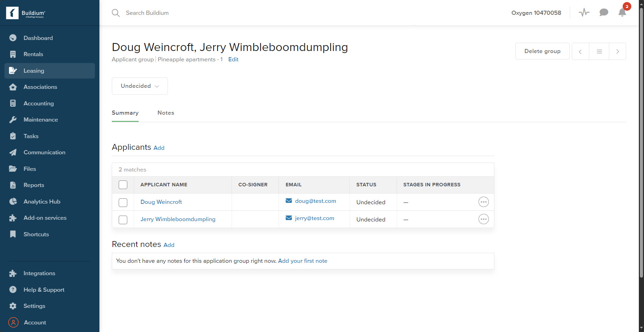
Task: Open the activity pulse icon in header
Action: 584,13
